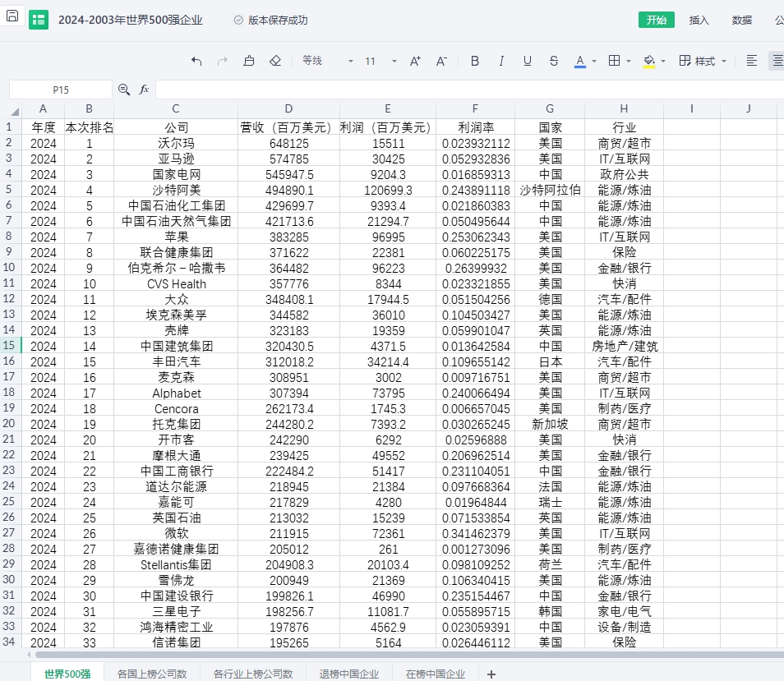
Task: Click the cell containing 新加坡
Action: [550, 424]
